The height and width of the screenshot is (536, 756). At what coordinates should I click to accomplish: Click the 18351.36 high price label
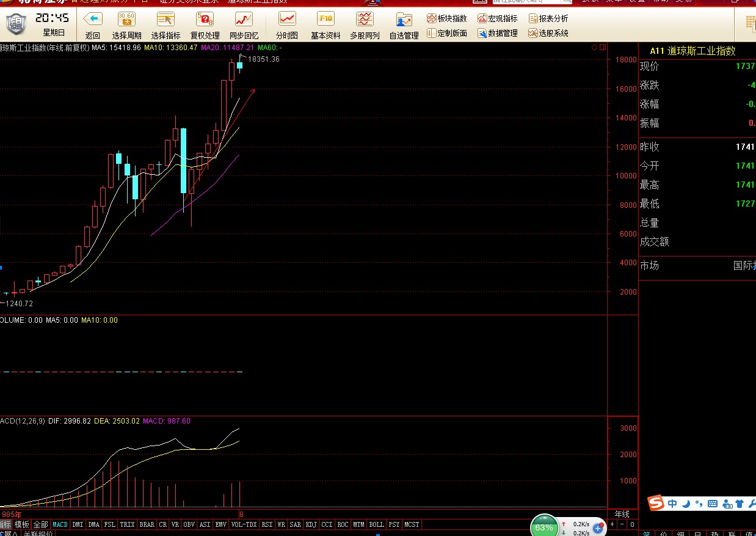[264, 59]
